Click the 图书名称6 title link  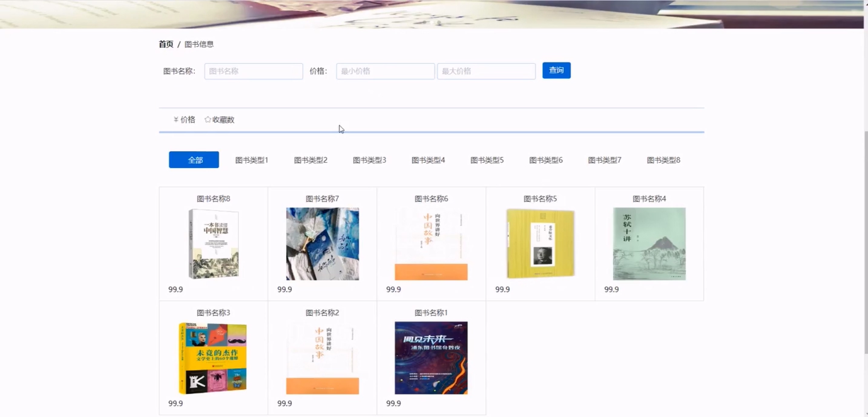[431, 199]
